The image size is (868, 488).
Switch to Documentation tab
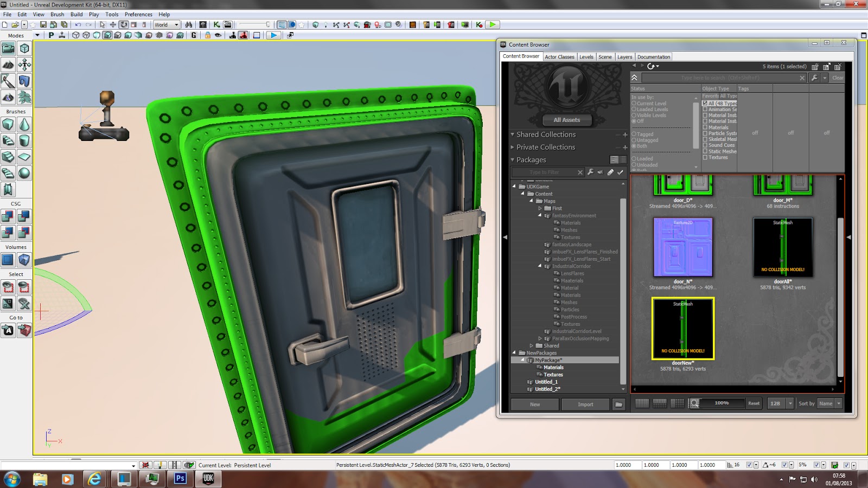[x=654, y=57]
